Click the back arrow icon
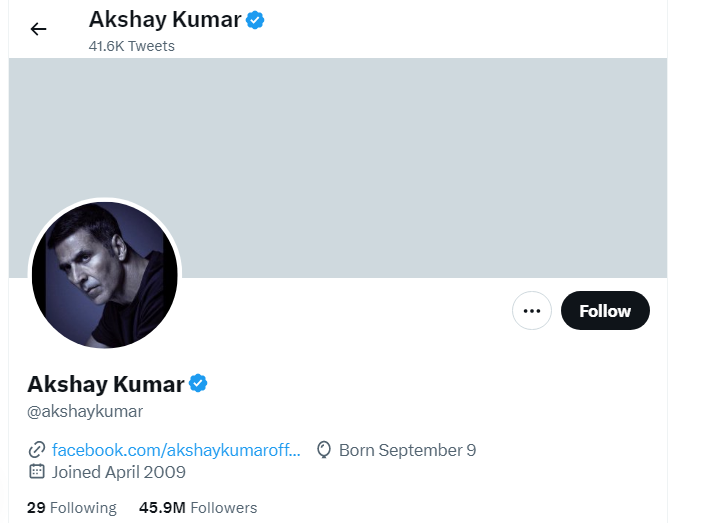This screenshot has height=523, width=724. point(38,29)
